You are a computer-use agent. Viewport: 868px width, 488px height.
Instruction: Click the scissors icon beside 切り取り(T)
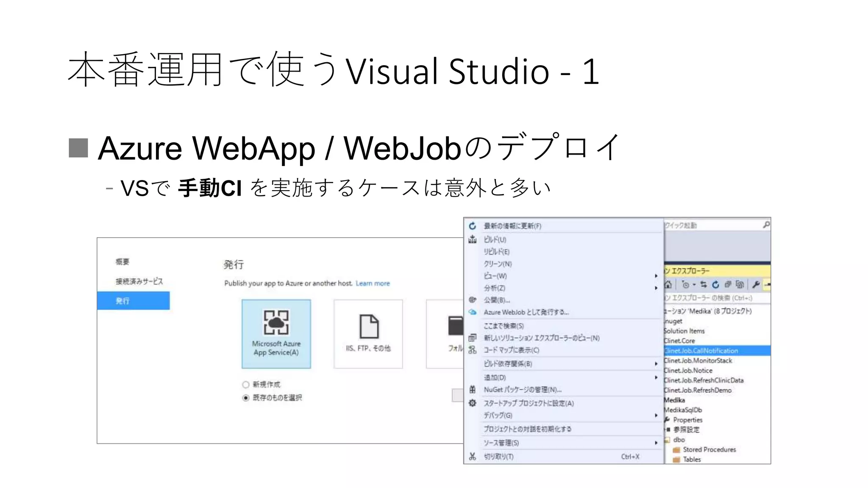(x=473, y=457)
